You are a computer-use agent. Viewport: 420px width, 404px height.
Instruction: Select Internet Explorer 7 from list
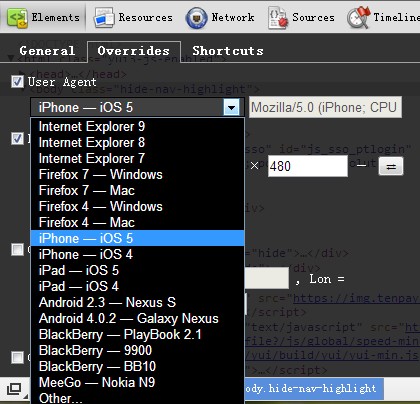(x=137, y=159)
